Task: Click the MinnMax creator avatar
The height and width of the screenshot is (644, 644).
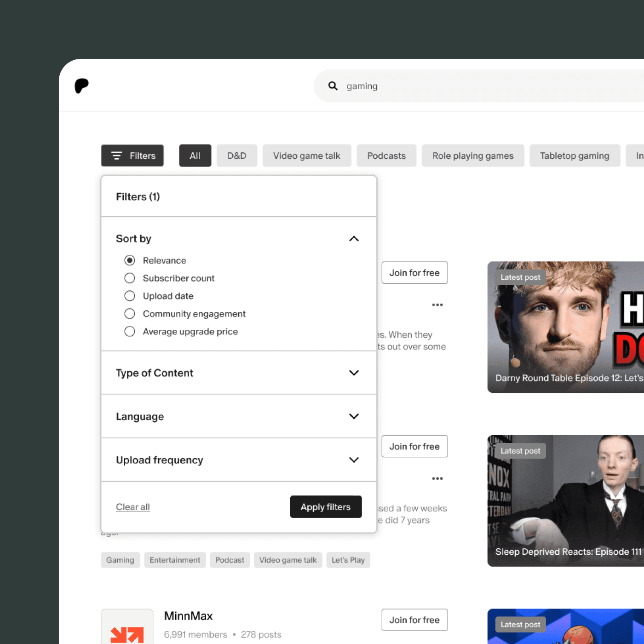Action: 127,627
